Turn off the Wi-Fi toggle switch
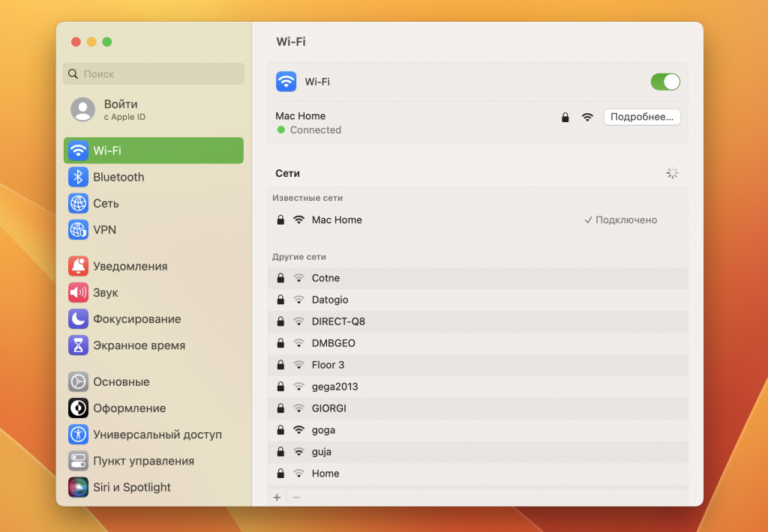Screen dimensions: 768x532 [x=665, y=82]
